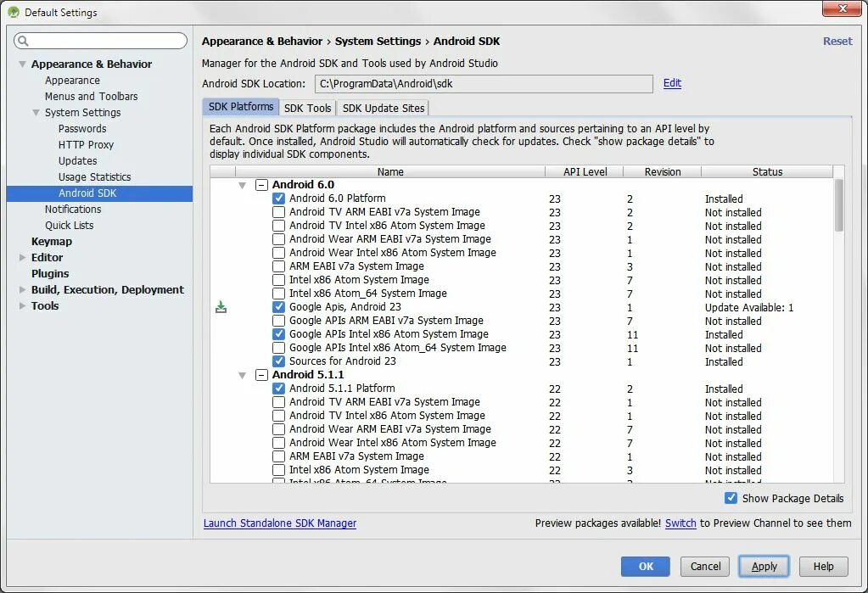Expand Build, Execution, Deployment arrow
The height and width of the screenshot is (593, 868).
pyautogui.click(x=22, y=289)
